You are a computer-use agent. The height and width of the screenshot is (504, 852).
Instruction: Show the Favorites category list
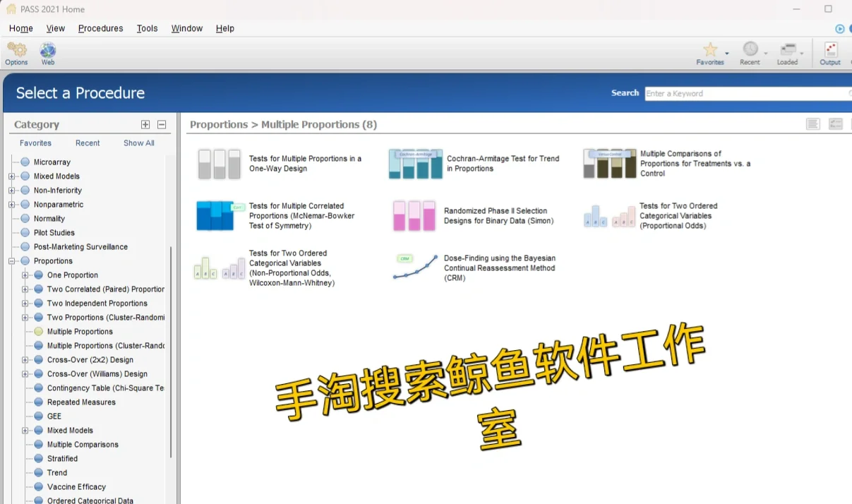pyautogui.click(x=35, y=143)
